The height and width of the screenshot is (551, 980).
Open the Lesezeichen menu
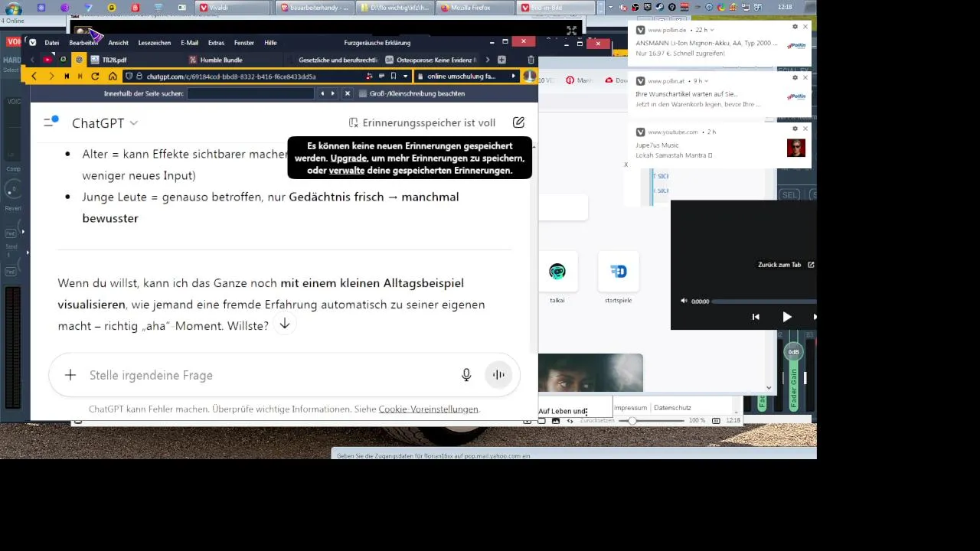155,43
